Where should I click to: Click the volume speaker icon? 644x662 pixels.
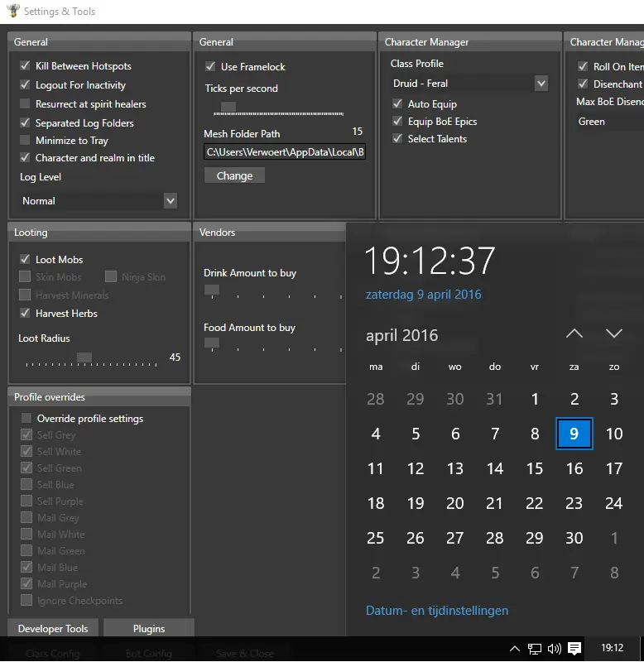pyautogui.click(x=555, y=649)
